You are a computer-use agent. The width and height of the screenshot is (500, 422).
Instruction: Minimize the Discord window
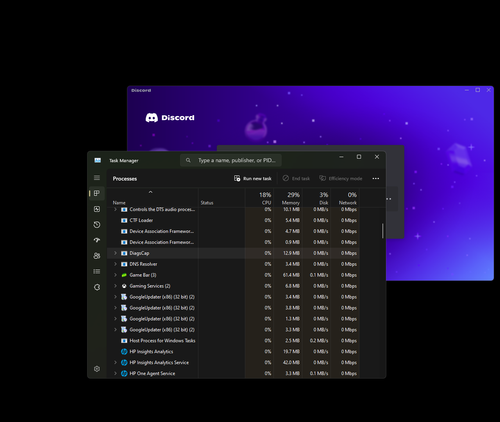[467, 90]
